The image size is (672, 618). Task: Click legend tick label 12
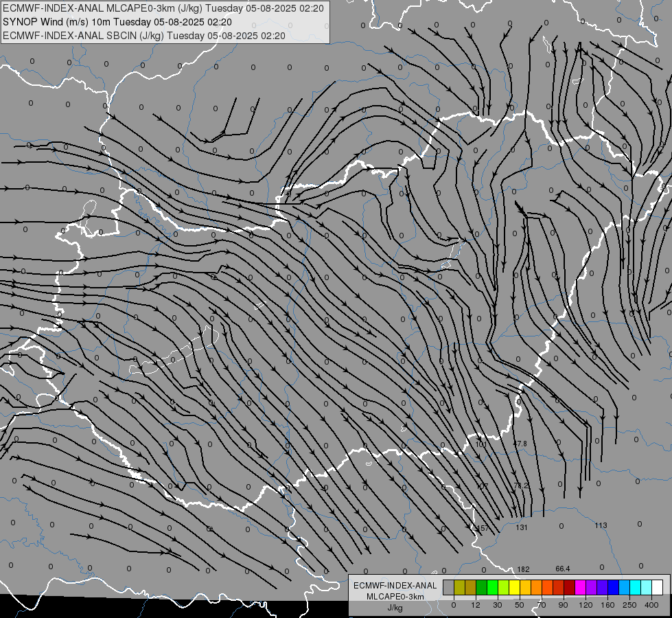[x=475, y=605]
